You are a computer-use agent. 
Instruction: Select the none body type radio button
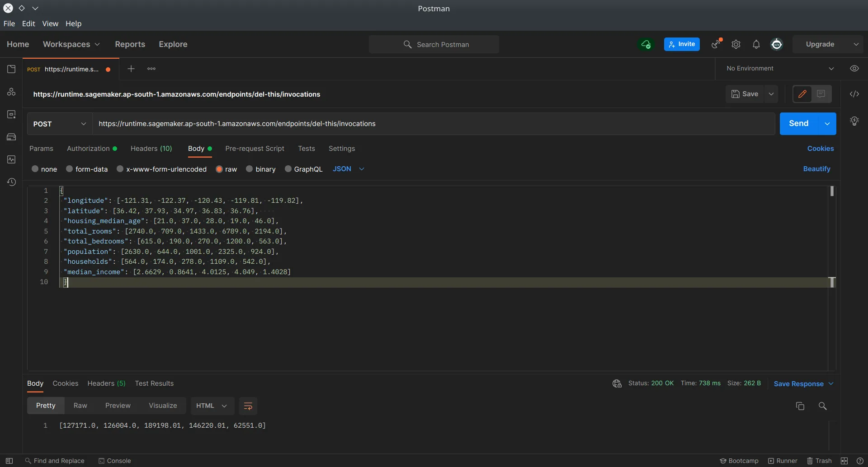[x=35, y=169]
